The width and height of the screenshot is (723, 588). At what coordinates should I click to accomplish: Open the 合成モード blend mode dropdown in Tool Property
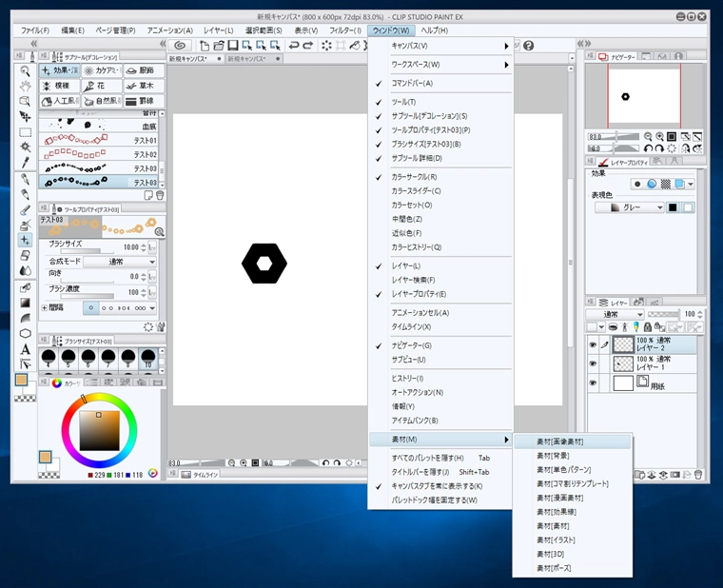pyautogui.click(x=120, y=262)
